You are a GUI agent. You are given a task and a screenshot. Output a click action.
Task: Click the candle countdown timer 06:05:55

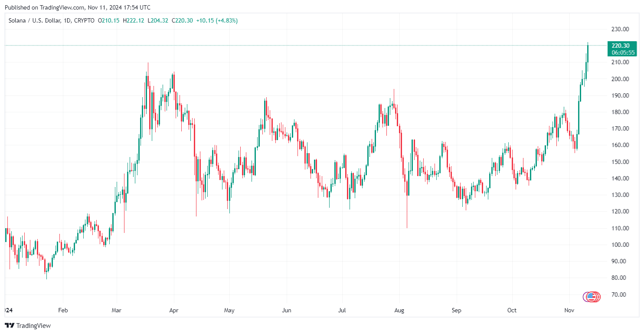point(623,52)
